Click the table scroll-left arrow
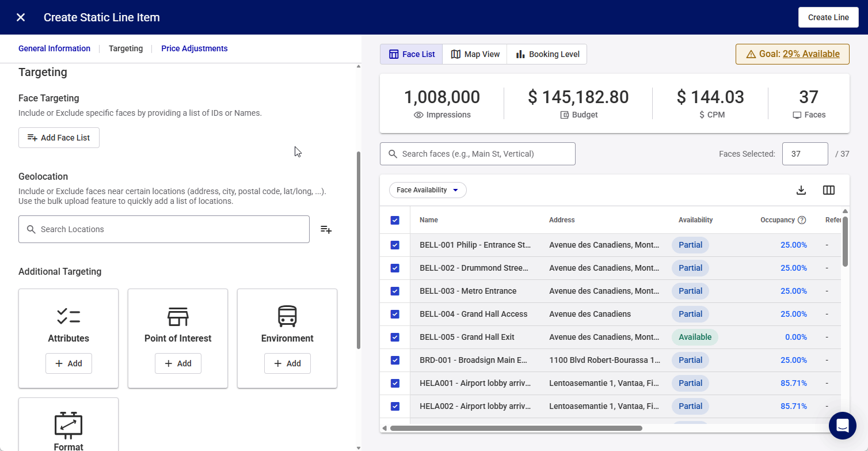The image size is (868, 451). (384, 428)
